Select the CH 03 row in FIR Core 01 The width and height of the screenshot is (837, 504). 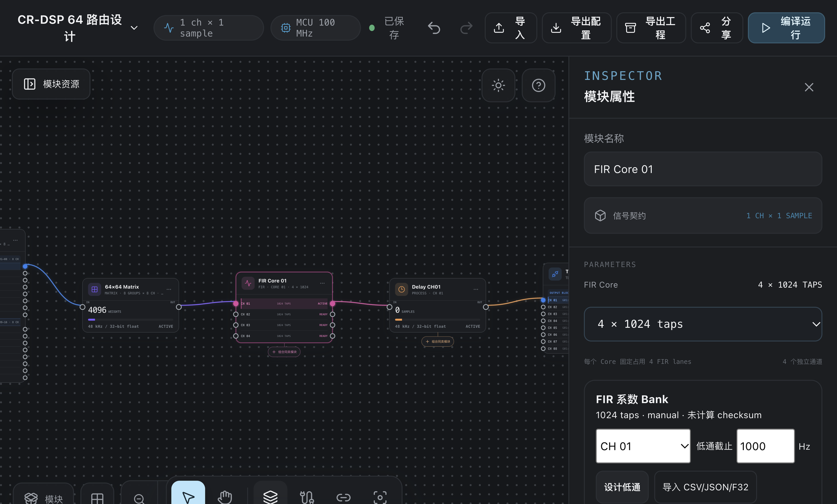(x=284, y=325)
